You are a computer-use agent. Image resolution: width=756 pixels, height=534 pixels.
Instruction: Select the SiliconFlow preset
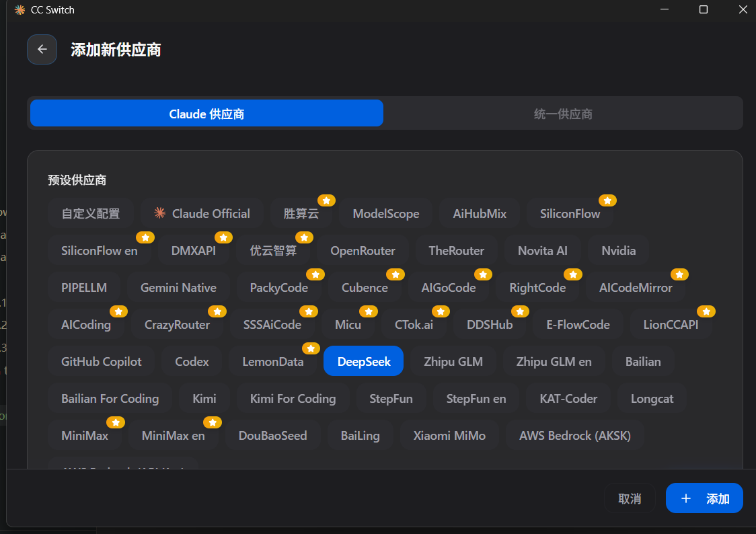pos(570,213)
